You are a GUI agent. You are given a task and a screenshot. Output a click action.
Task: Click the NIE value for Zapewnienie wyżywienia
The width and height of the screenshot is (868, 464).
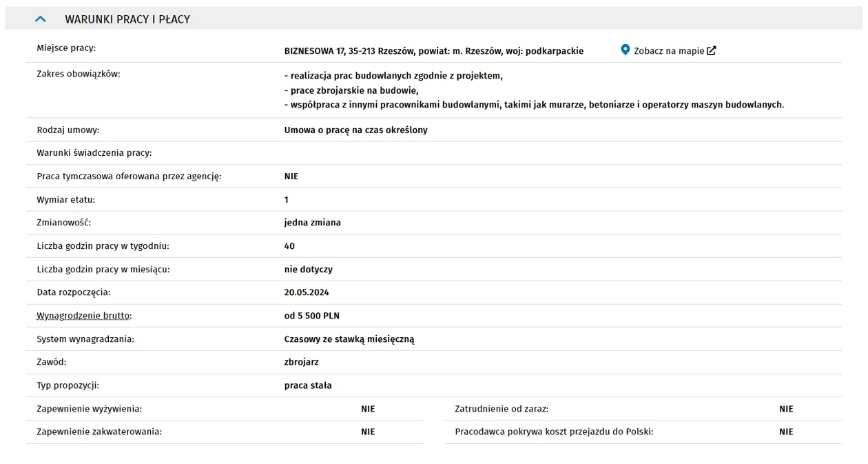[368, 409]
